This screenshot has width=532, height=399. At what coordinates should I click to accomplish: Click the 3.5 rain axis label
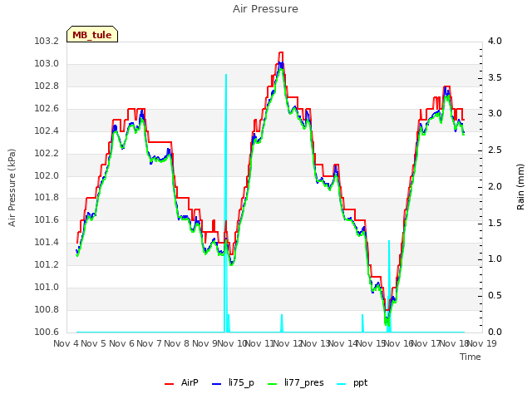495,77
